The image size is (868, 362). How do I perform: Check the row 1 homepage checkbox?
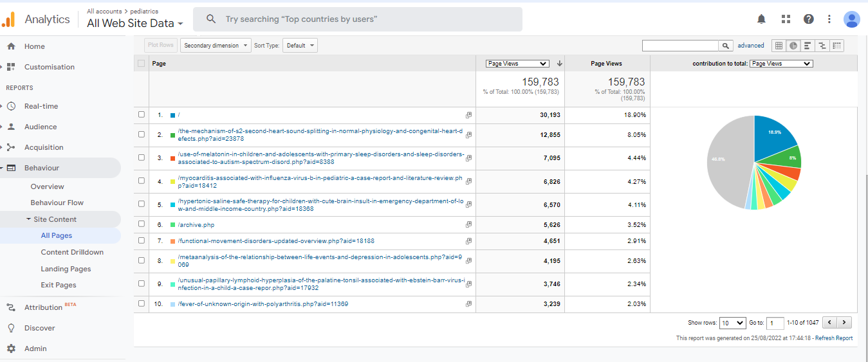click(142, 114)
